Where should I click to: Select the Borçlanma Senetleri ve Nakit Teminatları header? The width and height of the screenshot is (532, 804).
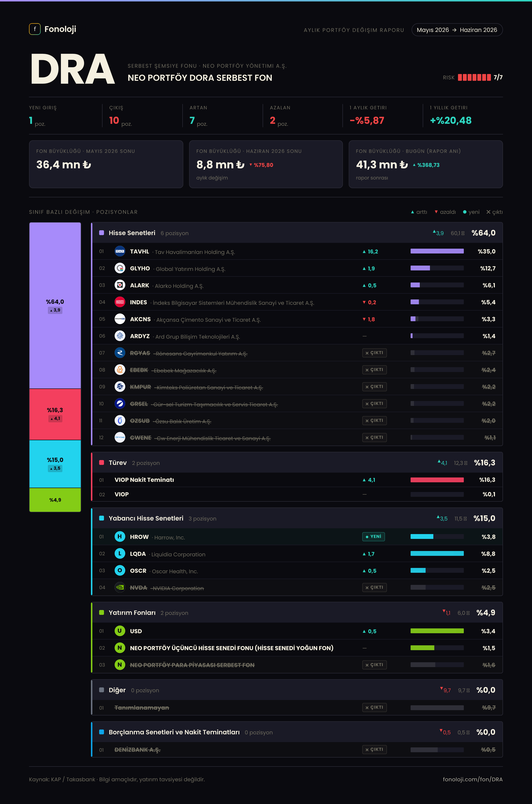[x=297, y=732]
